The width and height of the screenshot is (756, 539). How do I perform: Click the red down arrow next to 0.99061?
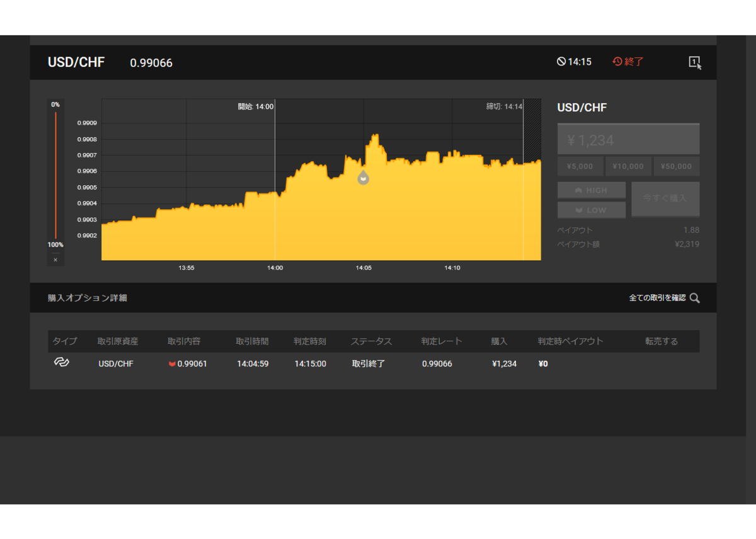point(172,364)
